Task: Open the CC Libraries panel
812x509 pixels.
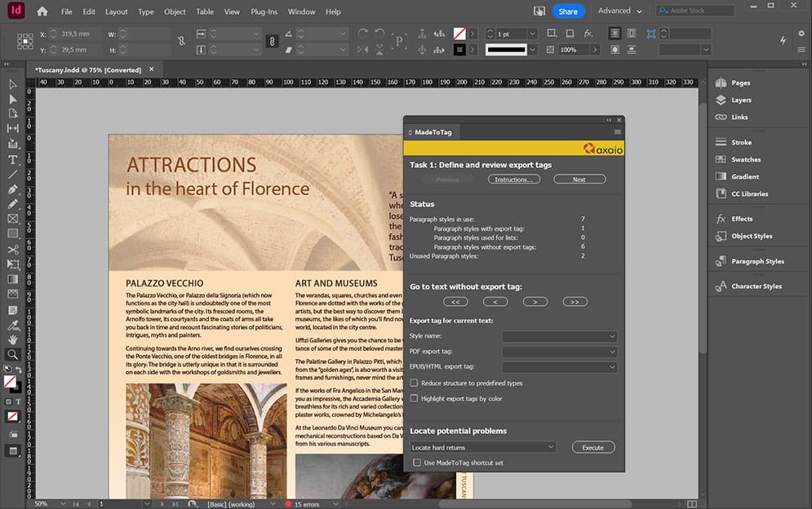Action: tap(749, 193)
